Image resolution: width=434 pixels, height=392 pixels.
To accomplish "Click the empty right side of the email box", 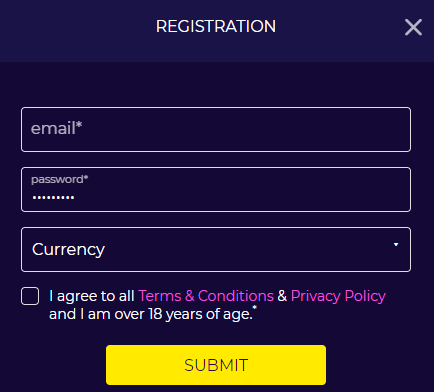I will [300, 129].
